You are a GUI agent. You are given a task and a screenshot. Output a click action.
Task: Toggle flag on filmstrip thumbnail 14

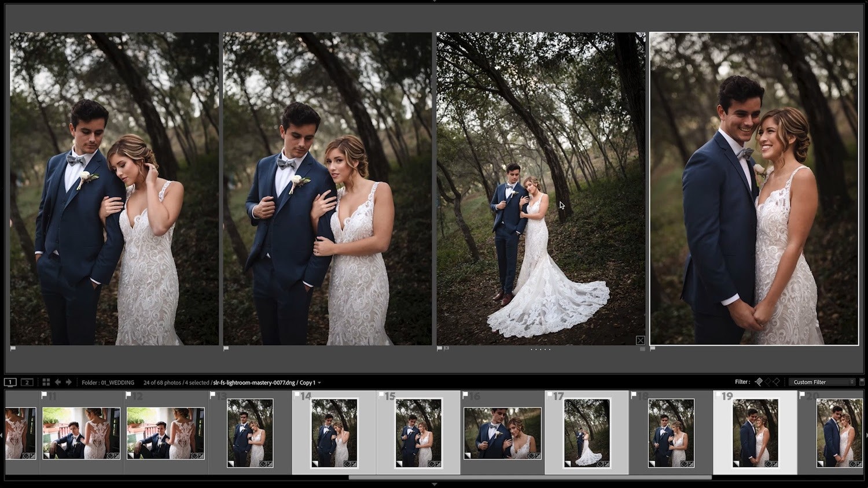[297, 395]
